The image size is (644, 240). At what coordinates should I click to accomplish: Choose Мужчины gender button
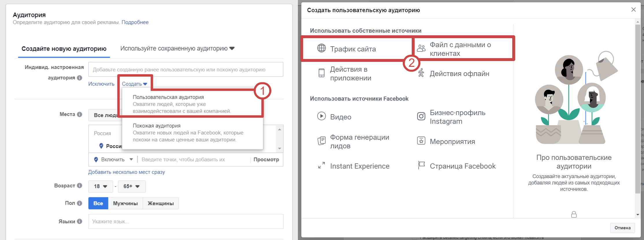(125, 203)
